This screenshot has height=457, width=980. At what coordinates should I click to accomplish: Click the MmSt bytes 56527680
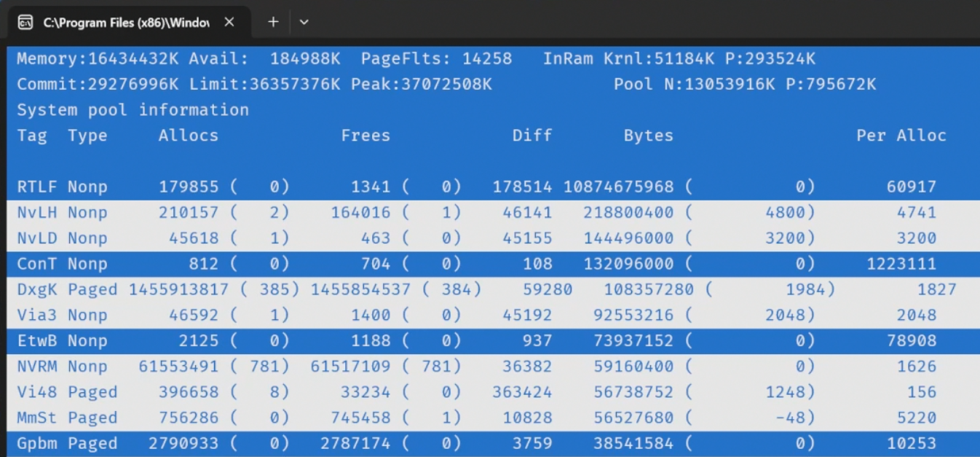click(634, 418)
